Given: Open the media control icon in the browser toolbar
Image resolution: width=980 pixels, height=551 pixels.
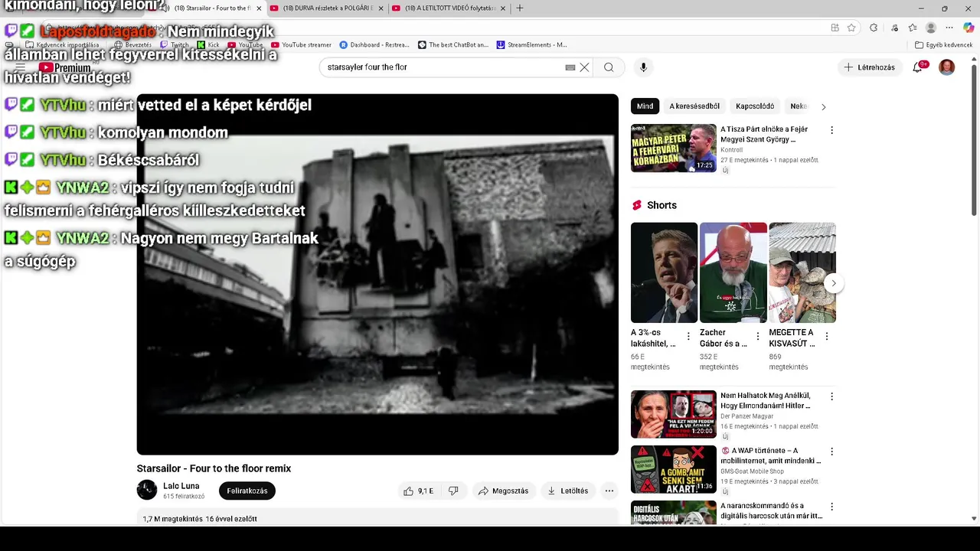Looking at the screenshot, I should click(894, 28).
